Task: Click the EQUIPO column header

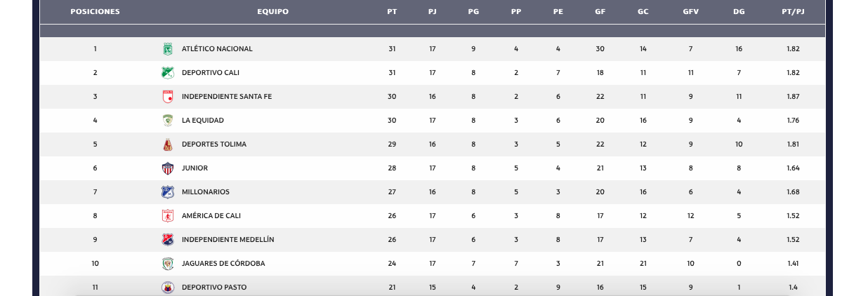Action: (x=272, y=12)
